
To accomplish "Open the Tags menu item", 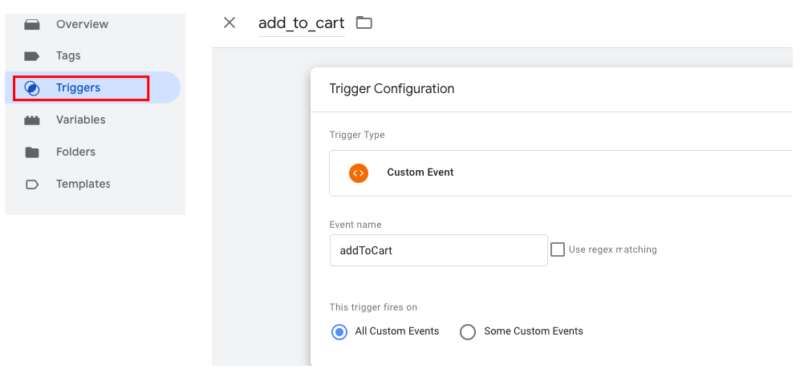I will pyautogui.click(x=68, y=56).
